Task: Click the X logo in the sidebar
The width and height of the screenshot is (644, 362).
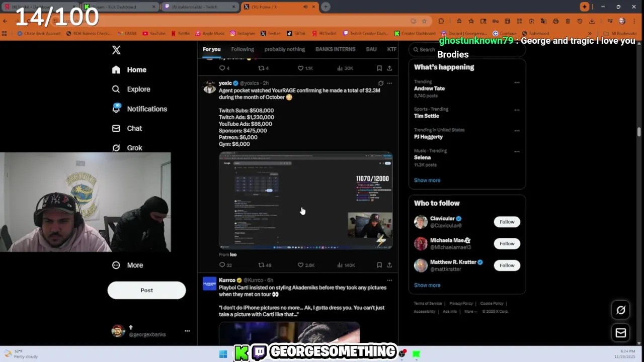Action: (x=116, y=50)
